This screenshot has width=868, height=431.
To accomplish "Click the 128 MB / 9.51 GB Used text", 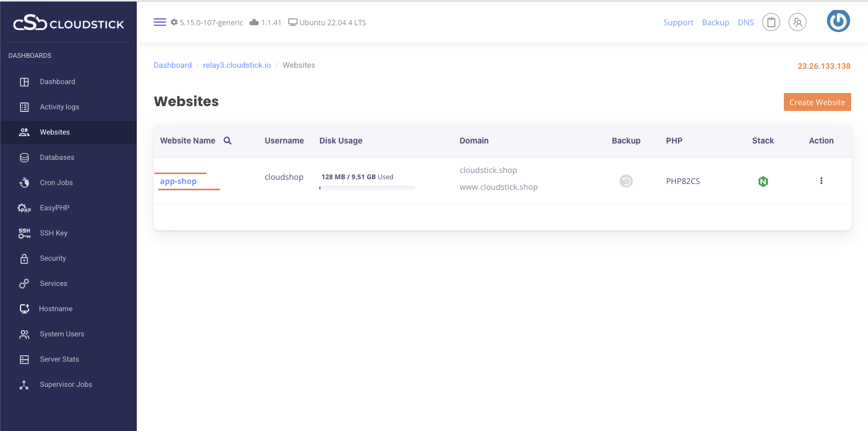I will 357,177.
